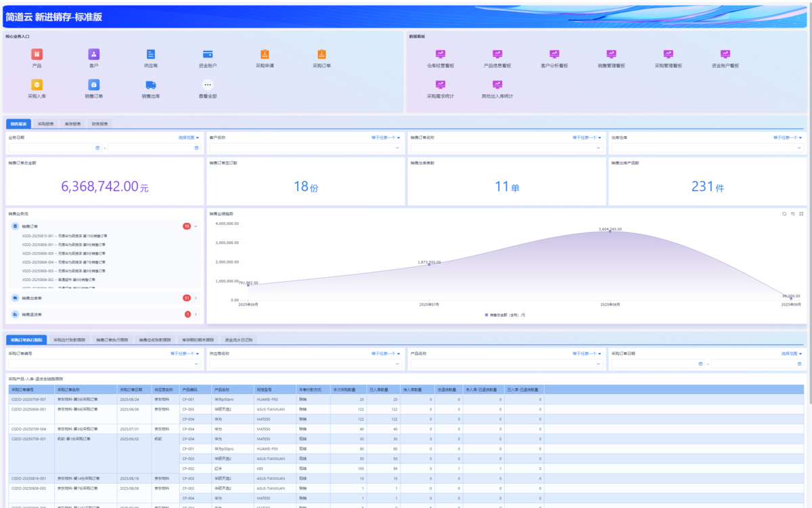Open the 采购需求统计 dashboard icon
The image size is (812, 508).
coord(441,85)
